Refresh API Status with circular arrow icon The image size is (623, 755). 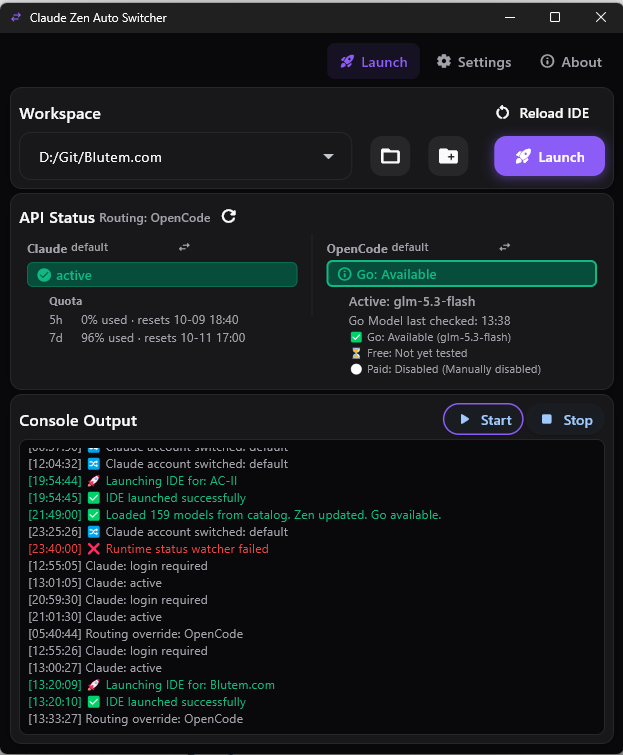coord(229,217)
